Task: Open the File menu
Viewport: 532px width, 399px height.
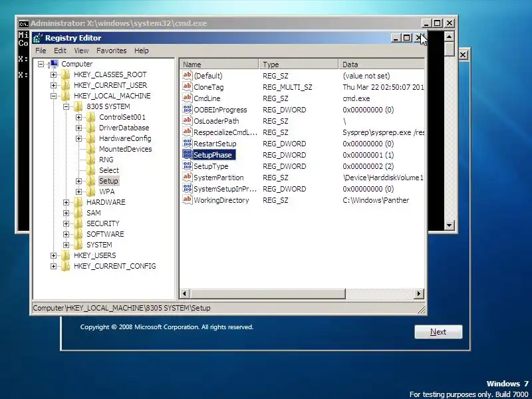Action: 41,51
